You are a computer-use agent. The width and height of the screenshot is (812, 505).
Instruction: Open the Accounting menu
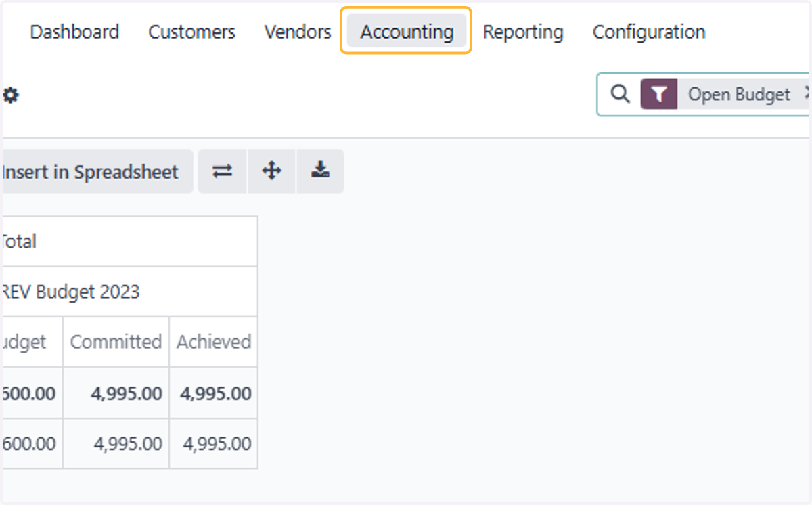pos(407,32)
